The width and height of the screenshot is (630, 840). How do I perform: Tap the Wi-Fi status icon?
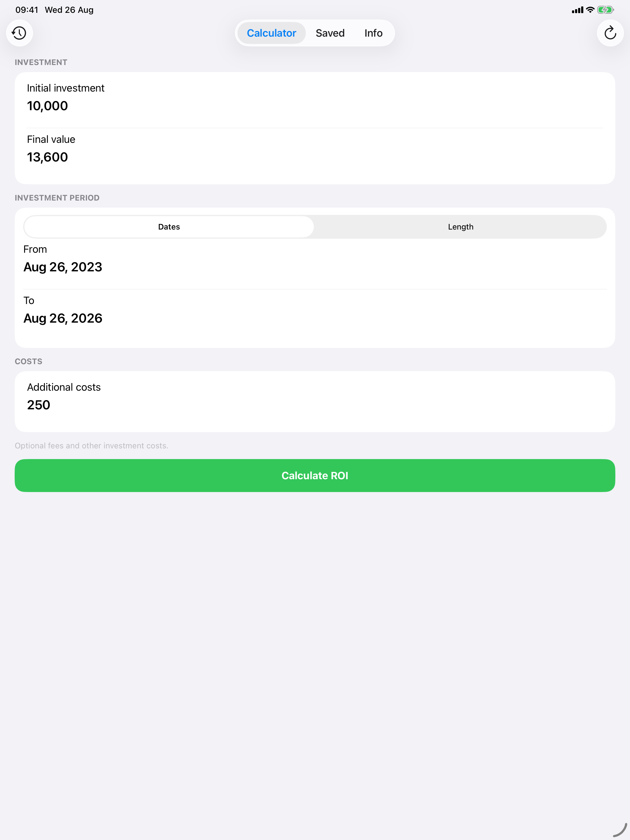point(590,10)
